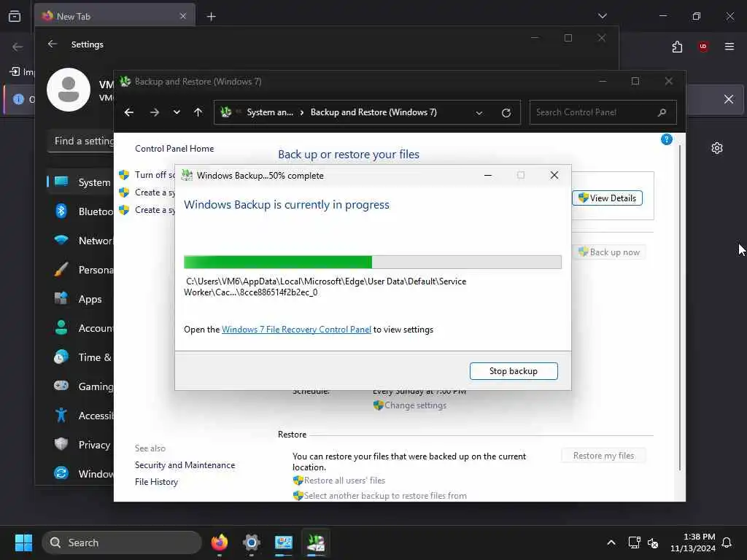Screen dimensions: 747x560
Task: Click the search magnifier in Control Panel
Action: [662, 112]
